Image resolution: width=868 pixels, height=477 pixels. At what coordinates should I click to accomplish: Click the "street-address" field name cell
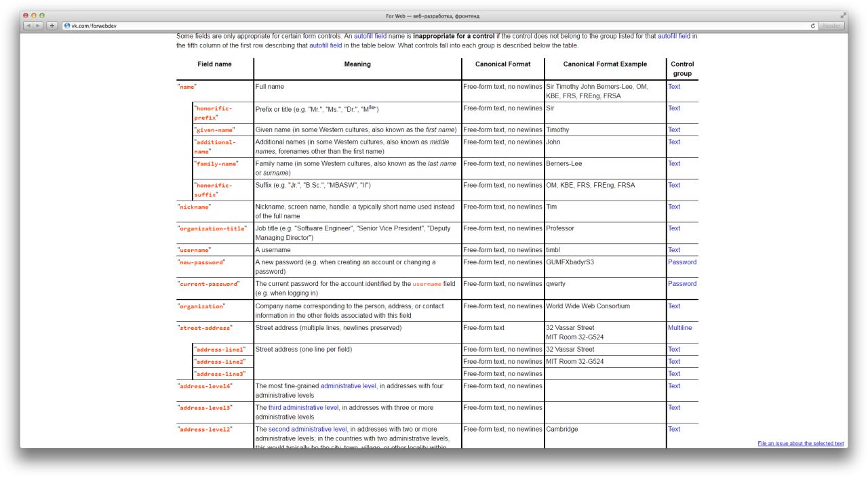tap(214, 332)
